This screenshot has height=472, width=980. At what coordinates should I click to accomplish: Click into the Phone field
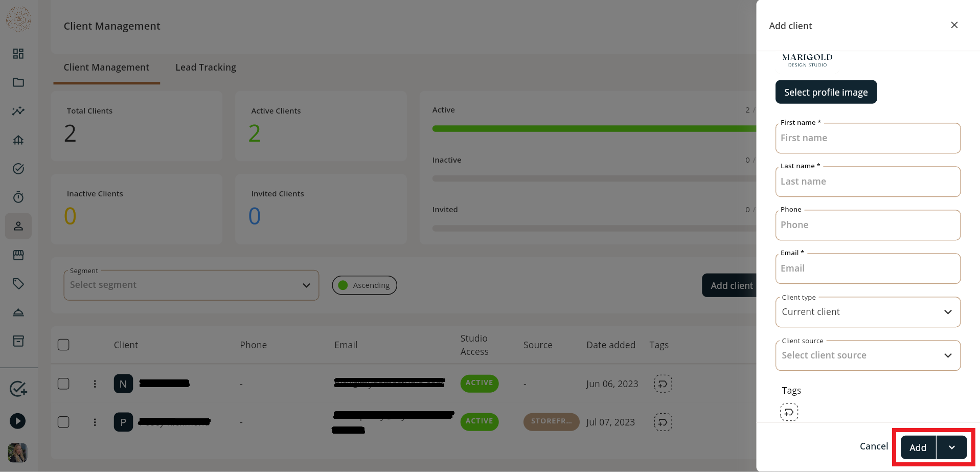pos(868,225)
